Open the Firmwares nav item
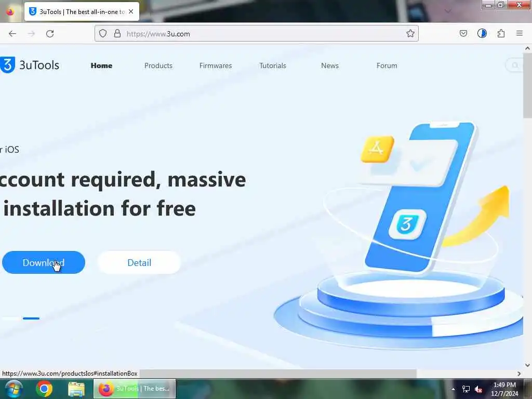The width and height of the screenshot is (532, 399). point(216,65)
